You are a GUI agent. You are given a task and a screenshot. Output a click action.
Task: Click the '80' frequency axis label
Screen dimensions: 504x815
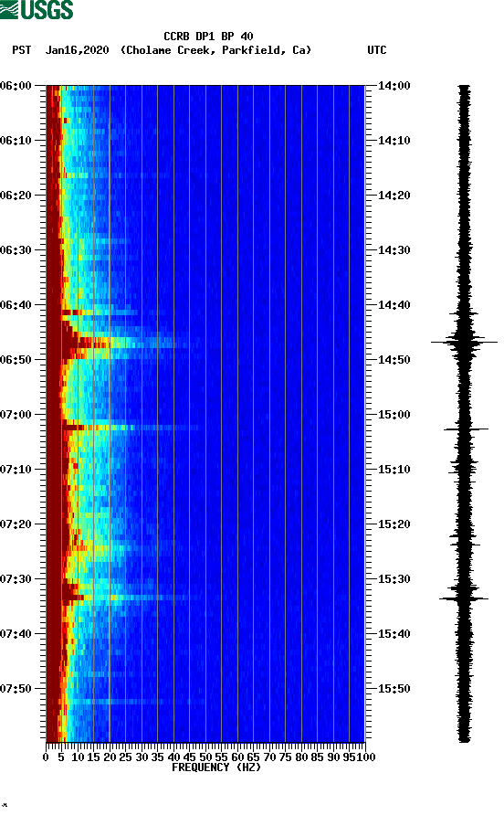pyautogui.click(x=301, y=757)
